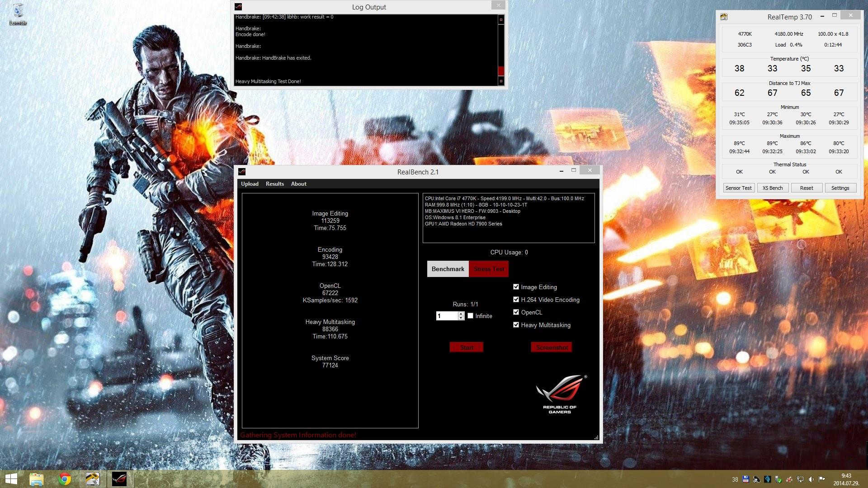Click the blue floppy disk tray icon
This screenshot has height=488, width=868.
745,479
